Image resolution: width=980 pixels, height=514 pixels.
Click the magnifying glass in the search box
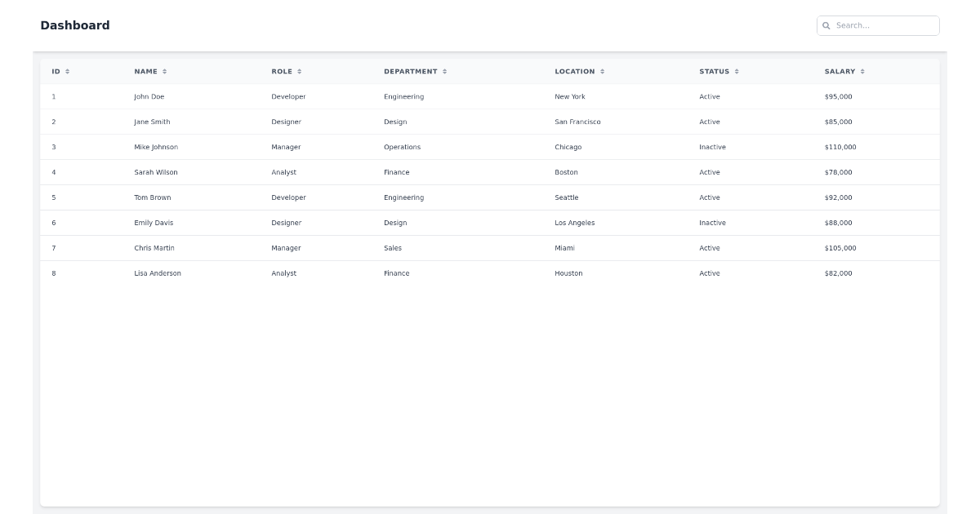coord(827,25)
